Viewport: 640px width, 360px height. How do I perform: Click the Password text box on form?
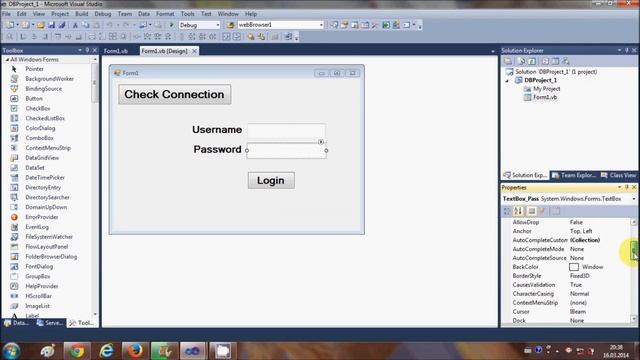coord(287,151)
